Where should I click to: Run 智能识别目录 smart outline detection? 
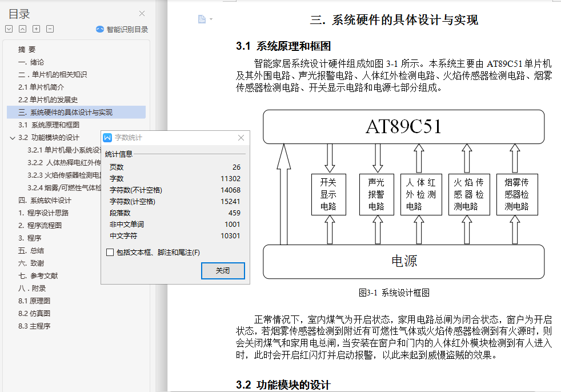click(122, 29)
